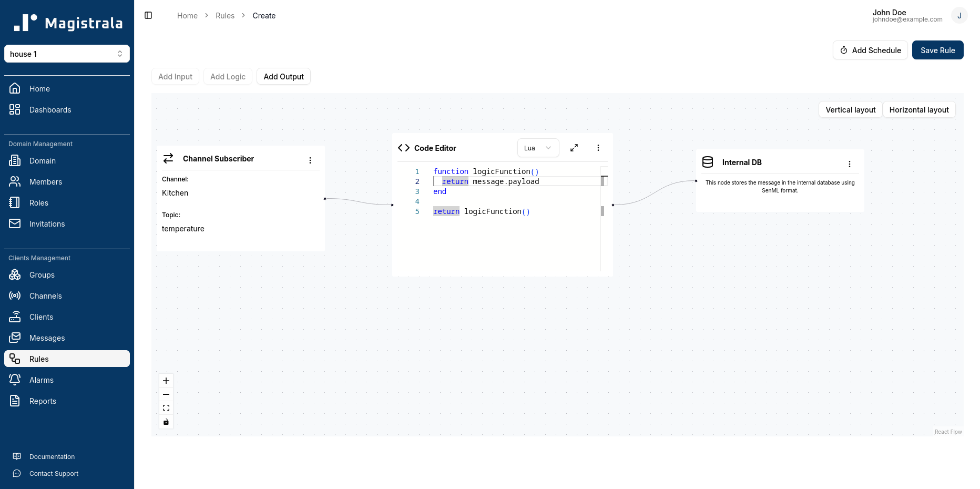Fit the flow view to screen
980x489 pixels.
[x=166, y=408]
